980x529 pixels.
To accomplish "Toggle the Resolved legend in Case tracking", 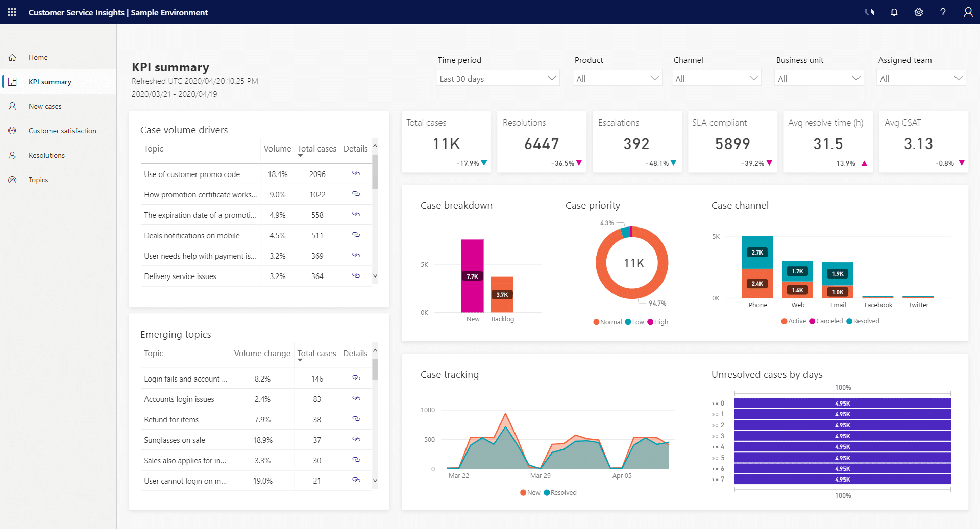I will pos(560,492).
